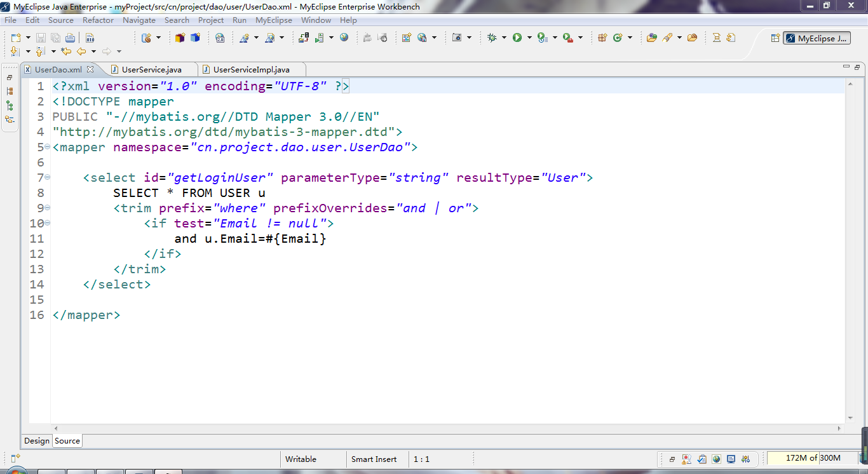Click the Open Type folder icon
Image resolution: width=868 pixels, height=474 pixels.
651,37
